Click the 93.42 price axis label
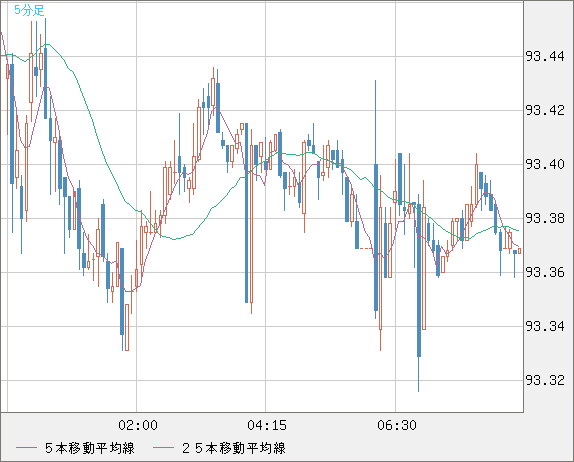 tap(545, 111)
